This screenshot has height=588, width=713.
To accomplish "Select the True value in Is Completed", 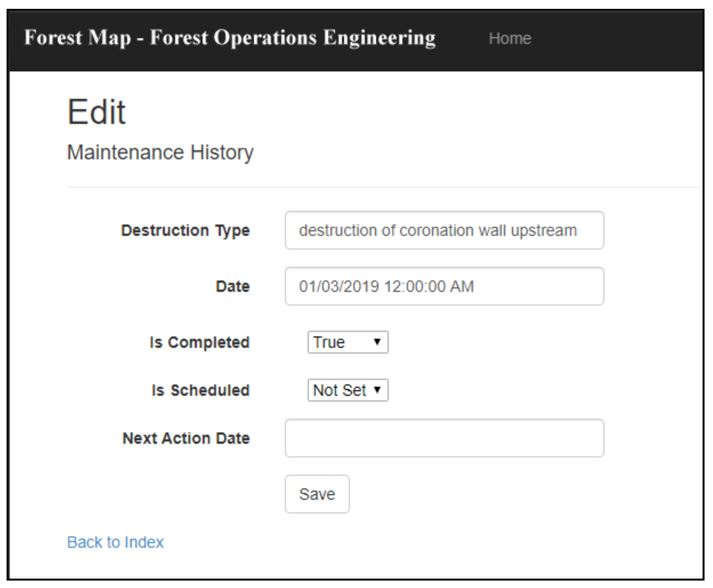I will click(x=329, y=342).
